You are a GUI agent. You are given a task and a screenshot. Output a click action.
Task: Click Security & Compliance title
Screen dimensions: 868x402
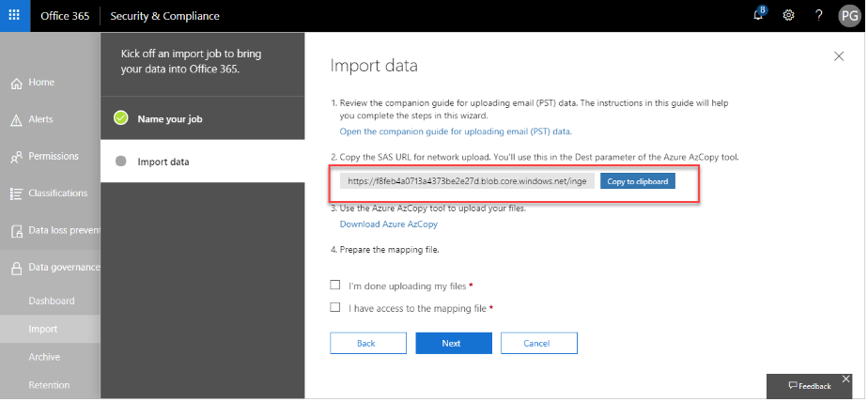click(x=165, y=16)
